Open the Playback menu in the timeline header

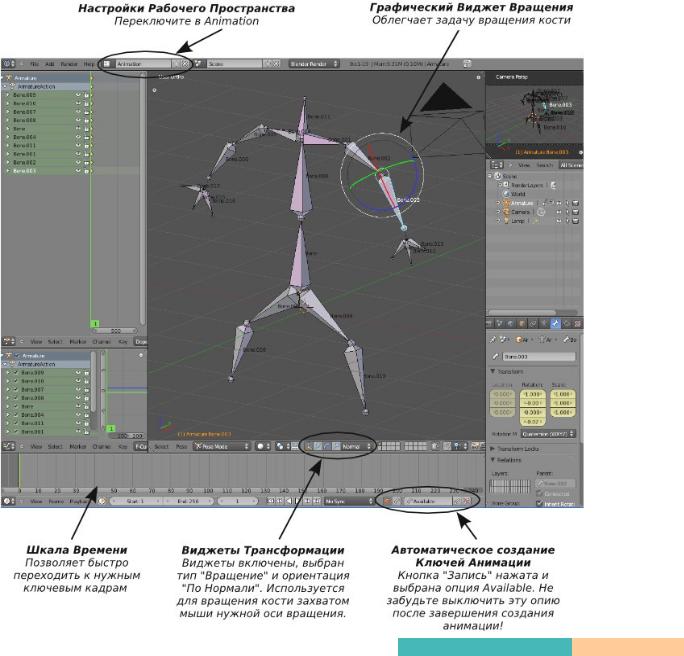[x=79, y=501]
